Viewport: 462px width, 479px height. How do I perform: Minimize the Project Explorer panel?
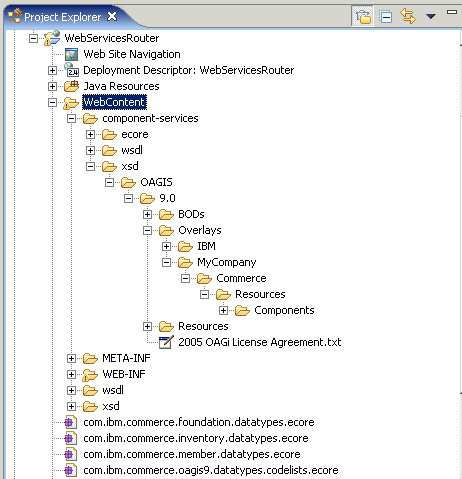pos(452,12)
